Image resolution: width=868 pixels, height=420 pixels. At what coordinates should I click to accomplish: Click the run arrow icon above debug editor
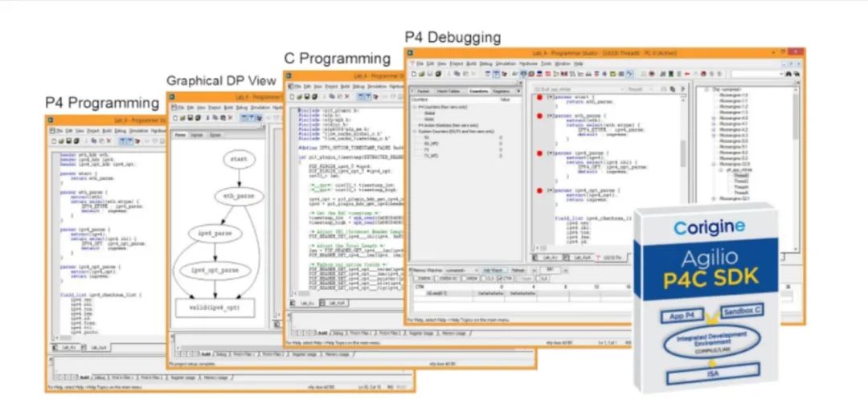[x=683, y=89]
